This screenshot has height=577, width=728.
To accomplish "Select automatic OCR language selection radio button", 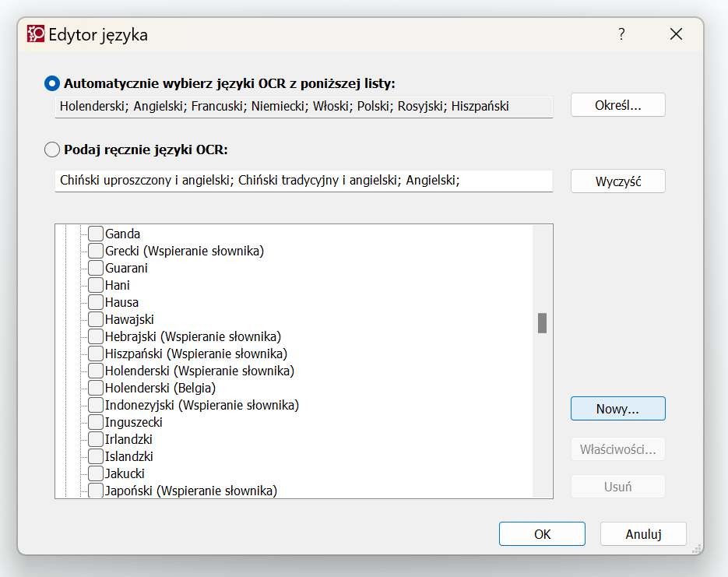I will [x=52, y=83].
